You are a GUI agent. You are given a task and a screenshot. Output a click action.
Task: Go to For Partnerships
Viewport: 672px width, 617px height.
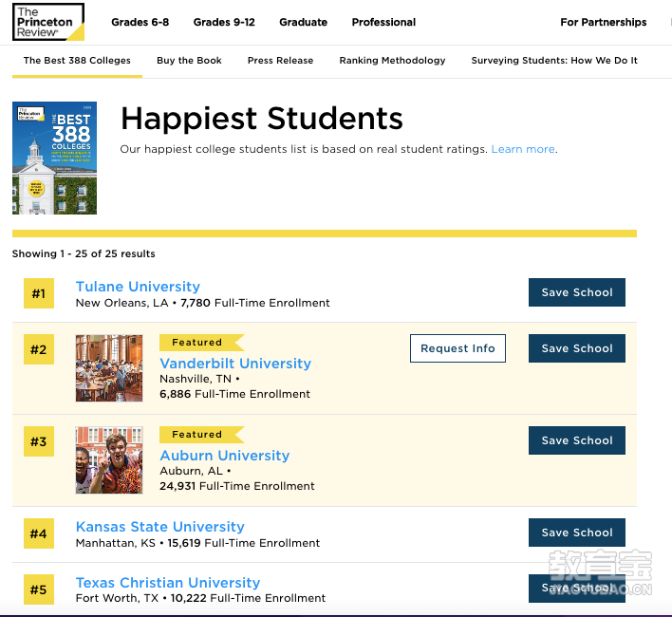tap(604, 22)
